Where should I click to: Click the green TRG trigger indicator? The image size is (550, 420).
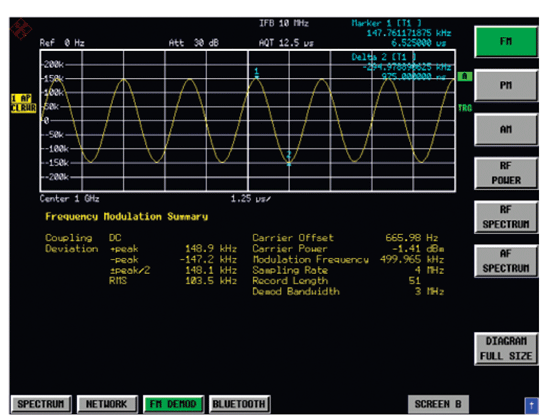coord(465,108)
